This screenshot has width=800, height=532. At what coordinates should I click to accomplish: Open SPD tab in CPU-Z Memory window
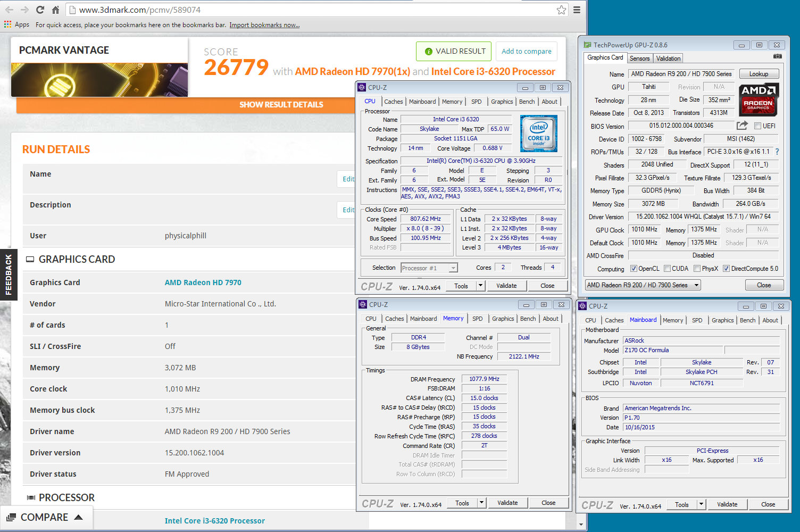pyautogui.click(x=478, y=319)
